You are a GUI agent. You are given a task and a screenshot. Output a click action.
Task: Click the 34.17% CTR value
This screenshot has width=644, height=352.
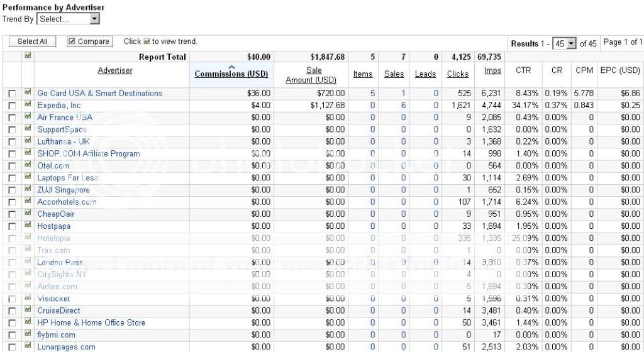[x=525, y=106]
